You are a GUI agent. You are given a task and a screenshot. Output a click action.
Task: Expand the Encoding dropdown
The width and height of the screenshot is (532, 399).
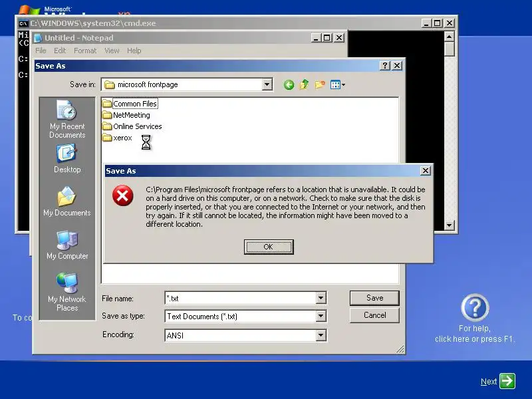[x=321, y=335]
